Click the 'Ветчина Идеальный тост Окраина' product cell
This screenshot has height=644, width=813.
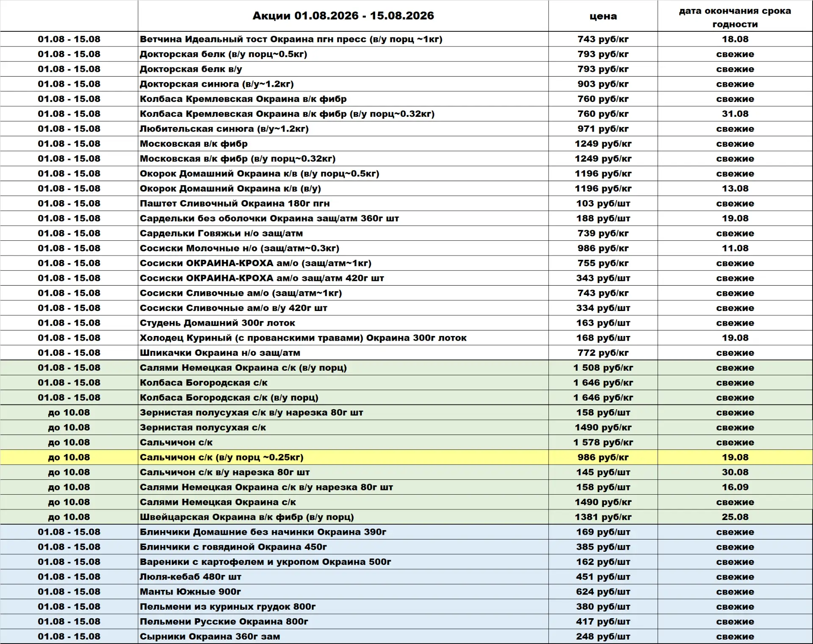[x=343, y=39]
